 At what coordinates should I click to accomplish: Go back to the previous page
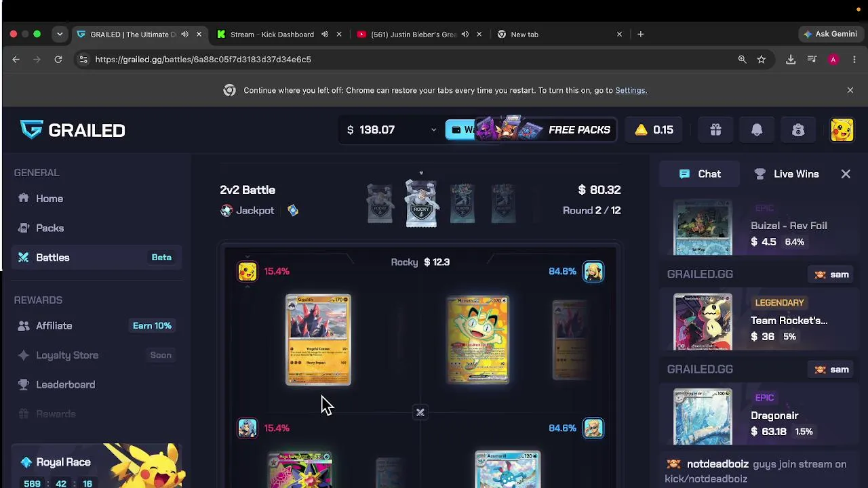coord(16,60)
